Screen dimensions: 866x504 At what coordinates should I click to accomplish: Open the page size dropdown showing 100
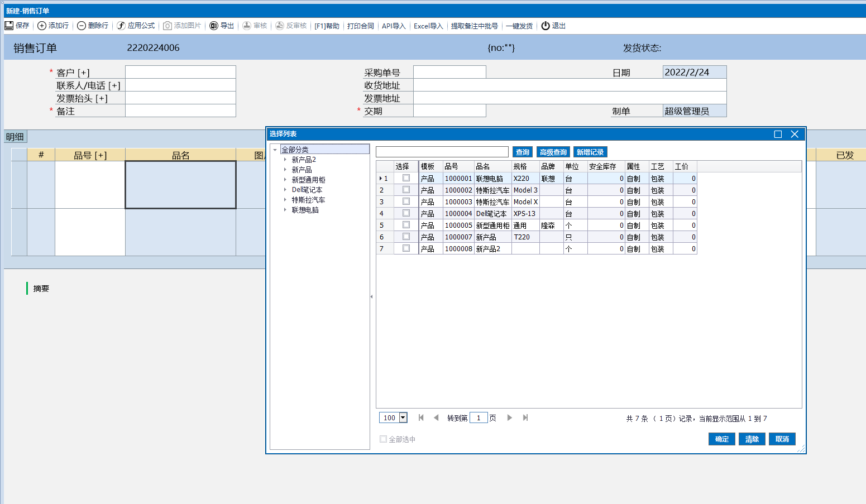tap(403, 417)
